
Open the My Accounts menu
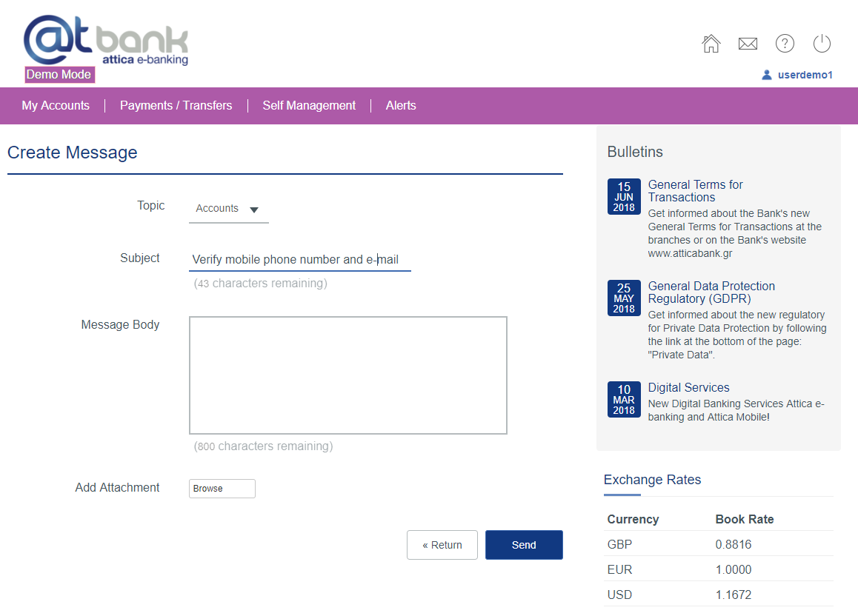pos(56,105)
